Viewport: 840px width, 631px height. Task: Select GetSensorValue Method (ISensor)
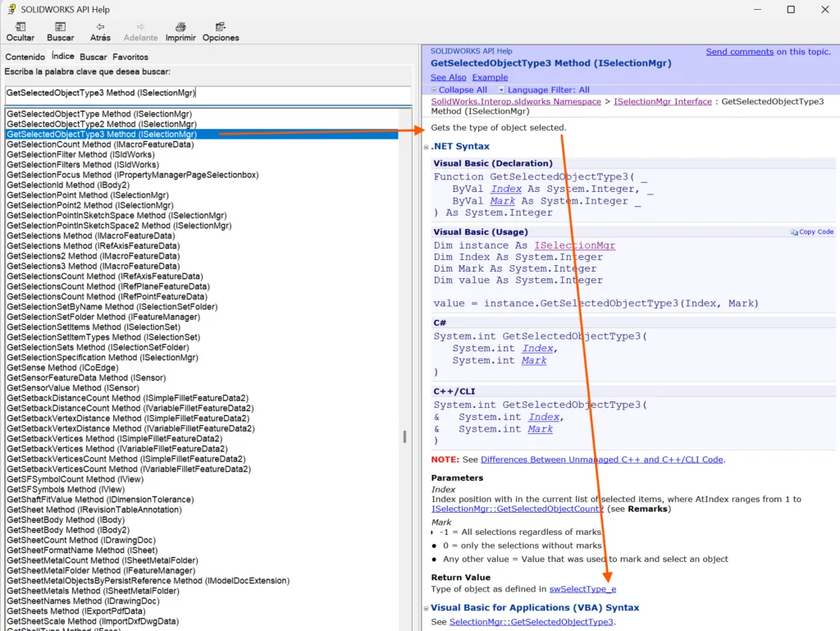click(73, 388)
